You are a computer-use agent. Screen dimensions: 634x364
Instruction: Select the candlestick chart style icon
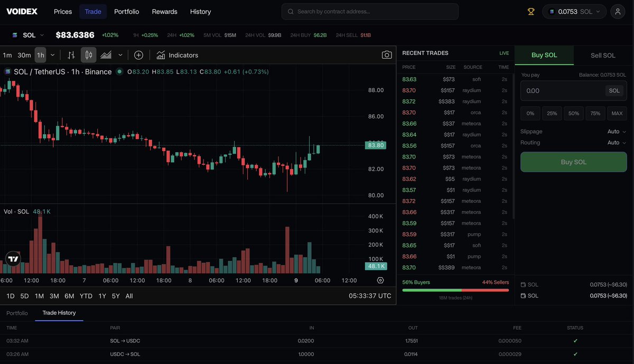click(88, 55)
